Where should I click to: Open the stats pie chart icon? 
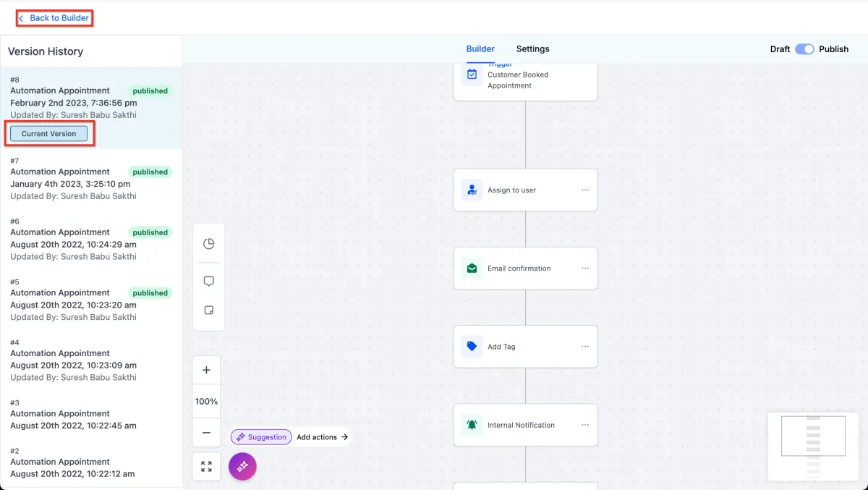click(208, 243)
